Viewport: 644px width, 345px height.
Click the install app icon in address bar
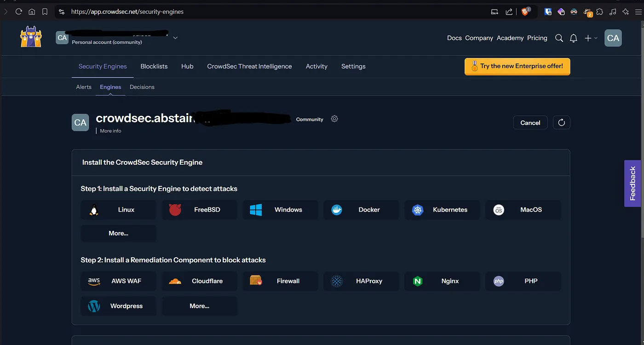[494, 11]
